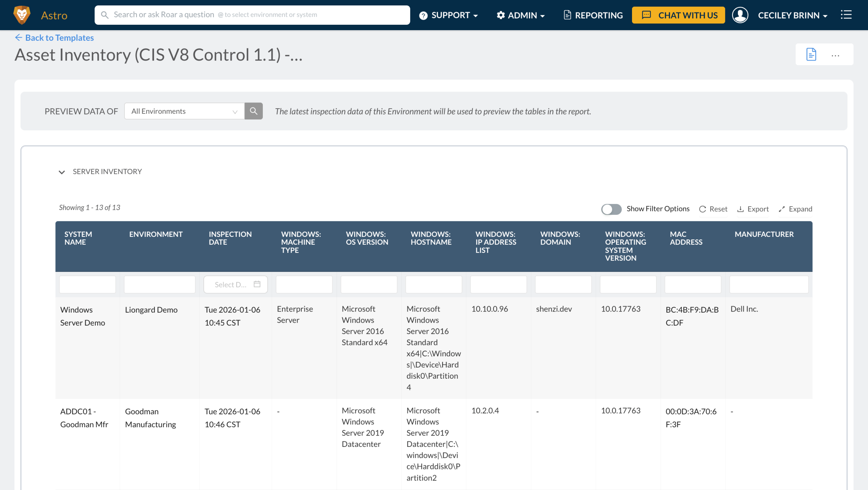Click the Windows Hostname filter field
This screenshot has width=868, height=490.
(434, 284)
